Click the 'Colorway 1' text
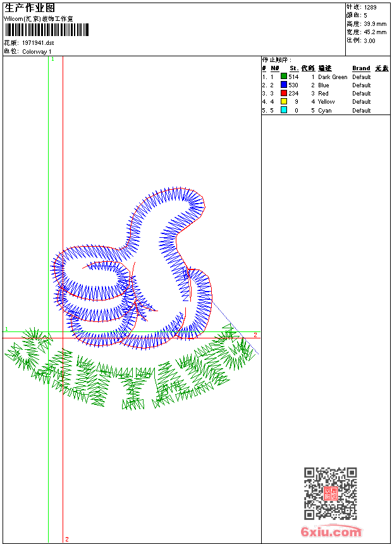Image resolution: width=392 pixels, height=544 pixels. [37, 52]
